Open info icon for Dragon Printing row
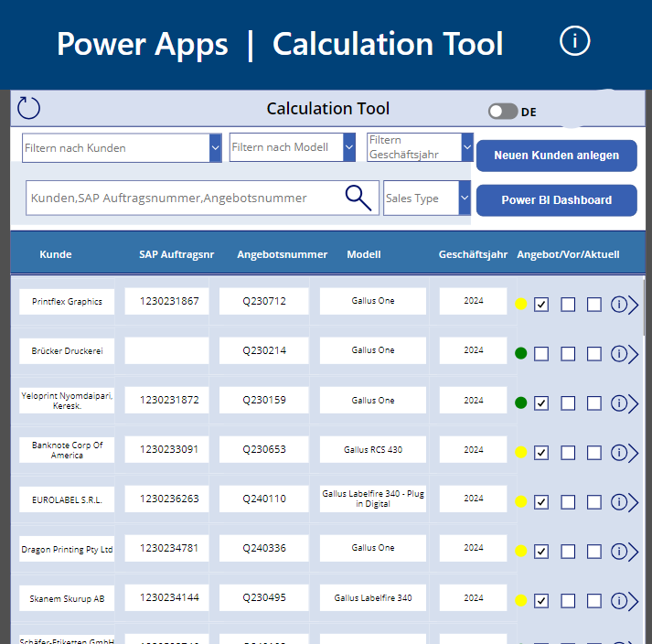This screenshot has width=652, height=644. point(618,552)
